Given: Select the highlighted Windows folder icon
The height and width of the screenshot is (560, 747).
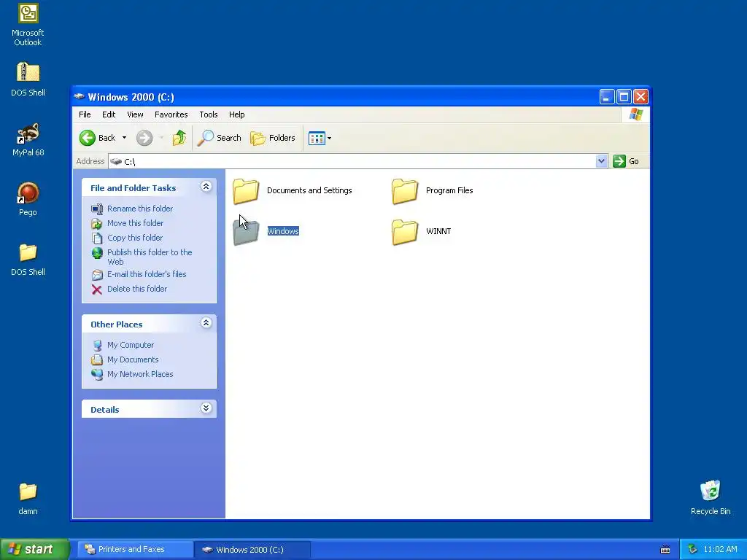Looking at the screenshot, I should [x=246, y=232].
